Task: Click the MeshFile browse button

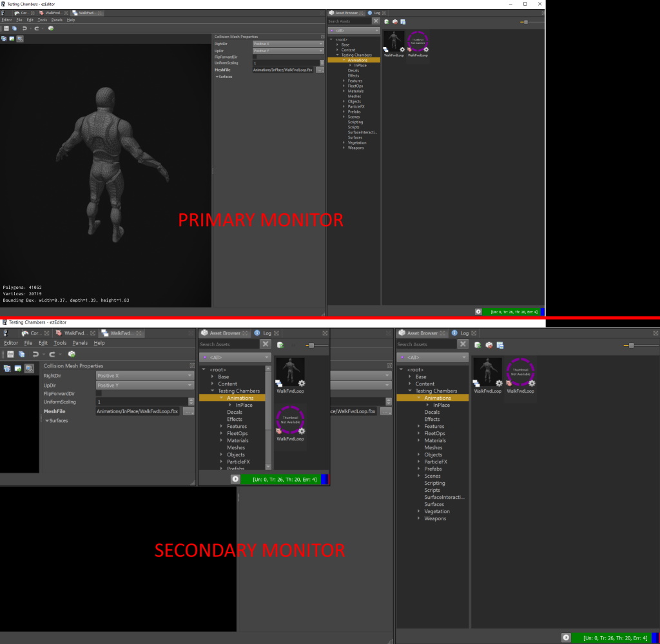Action: coord(319,70)
